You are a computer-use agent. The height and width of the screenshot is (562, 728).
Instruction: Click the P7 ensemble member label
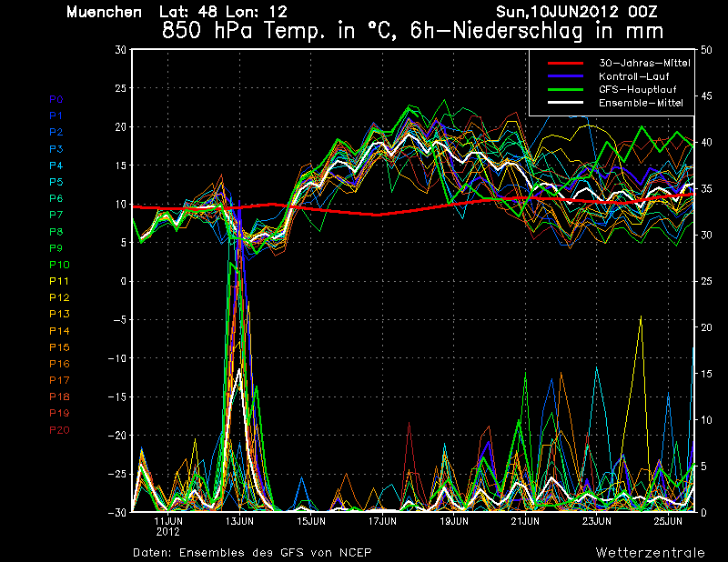click(x=56, y=215)
